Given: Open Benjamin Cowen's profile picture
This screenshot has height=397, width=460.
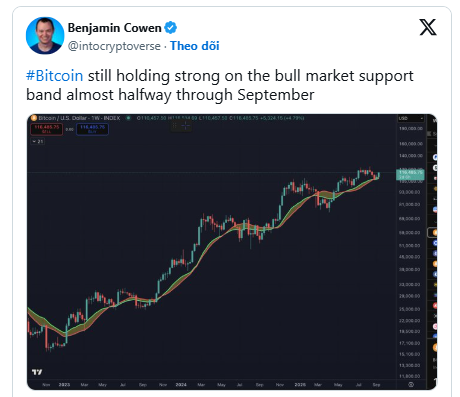Looking at the screenshot, I should point(45,35).
